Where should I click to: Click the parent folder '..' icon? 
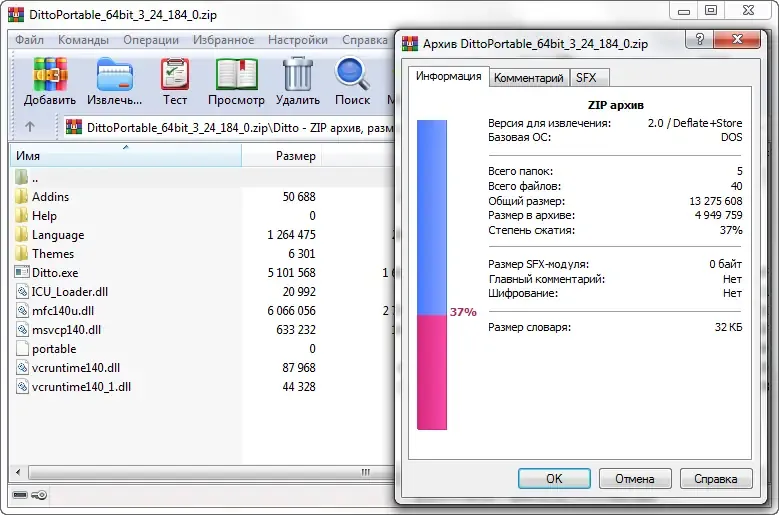pos(21,177)
